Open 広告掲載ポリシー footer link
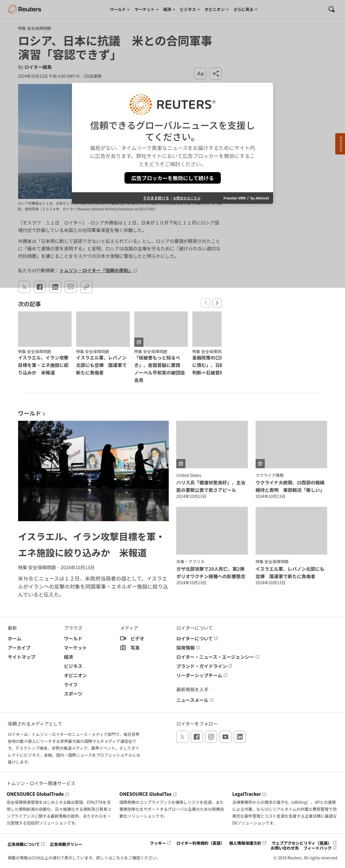 click(66, 844)
